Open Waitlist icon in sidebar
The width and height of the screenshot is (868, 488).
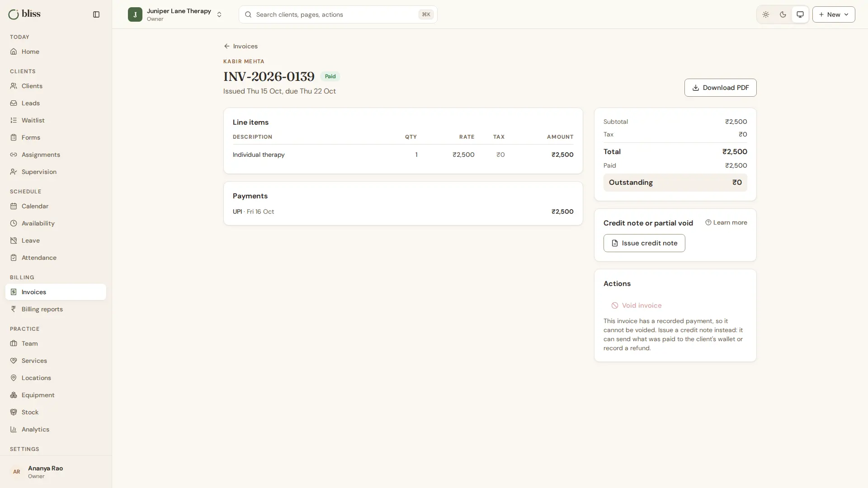point(14,120)
